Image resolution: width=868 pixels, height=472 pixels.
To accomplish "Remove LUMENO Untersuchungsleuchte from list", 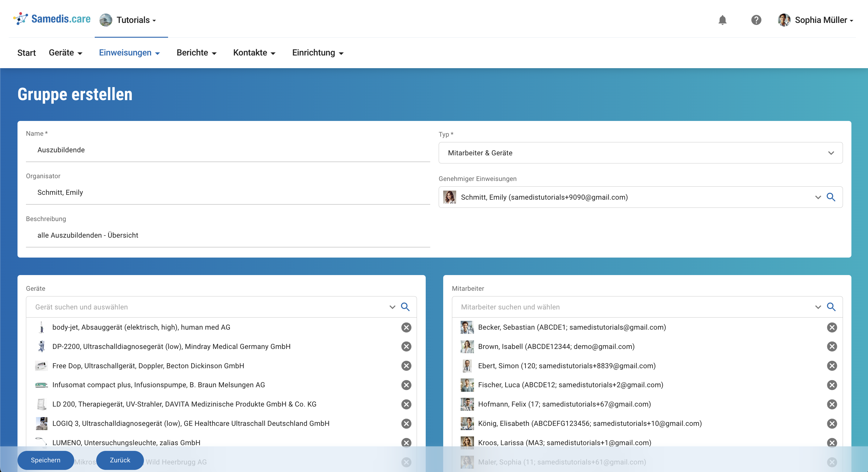I will 406,443.
